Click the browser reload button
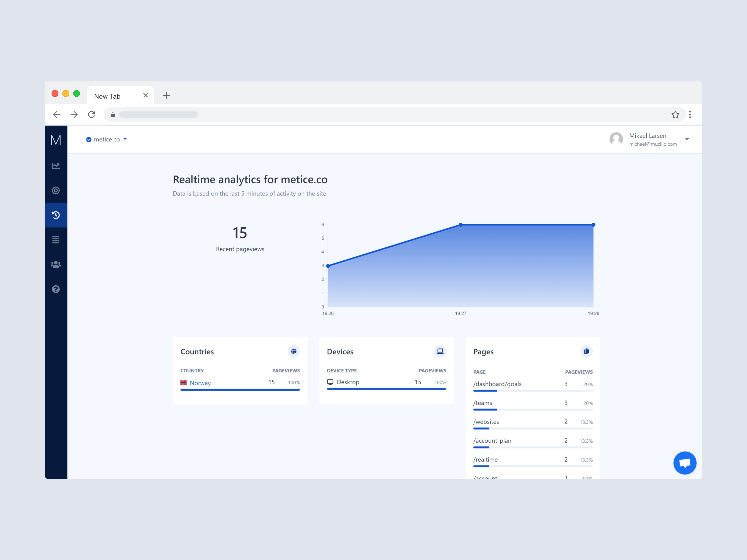Screen dimensions: 747x560 92,115
